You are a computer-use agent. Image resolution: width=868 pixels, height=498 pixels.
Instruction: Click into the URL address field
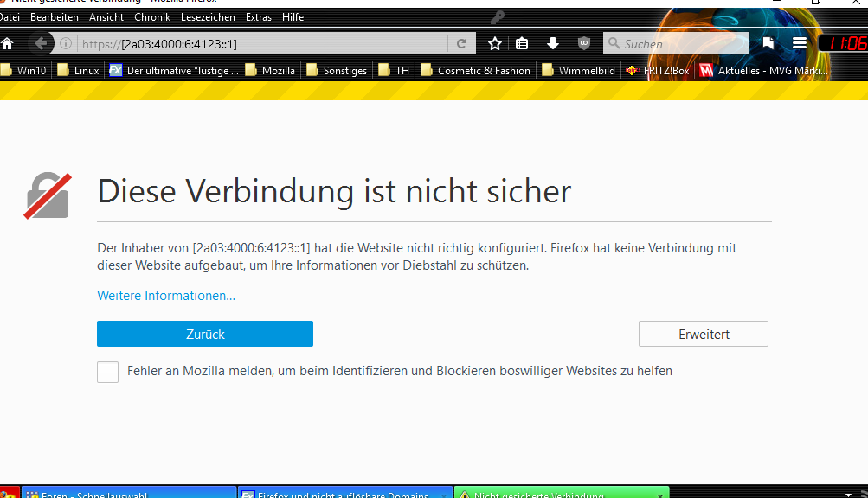[x=263, y=44]
